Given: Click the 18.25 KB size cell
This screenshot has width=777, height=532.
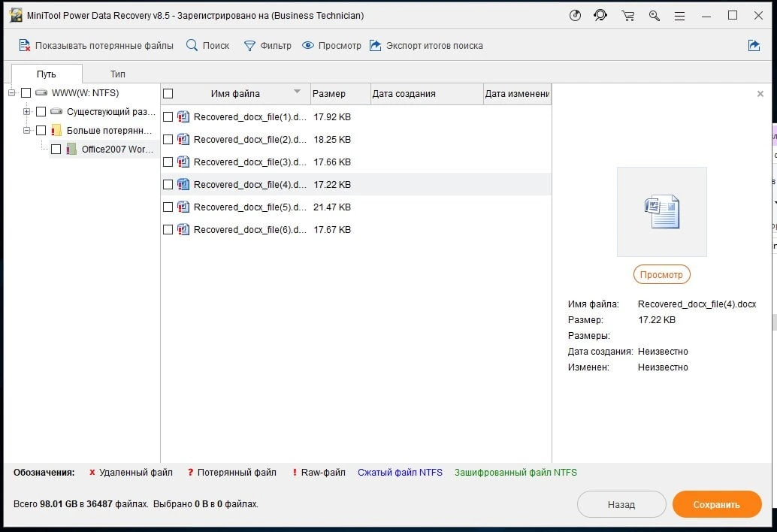Looking at the screenshot, I should coord(332,140).
